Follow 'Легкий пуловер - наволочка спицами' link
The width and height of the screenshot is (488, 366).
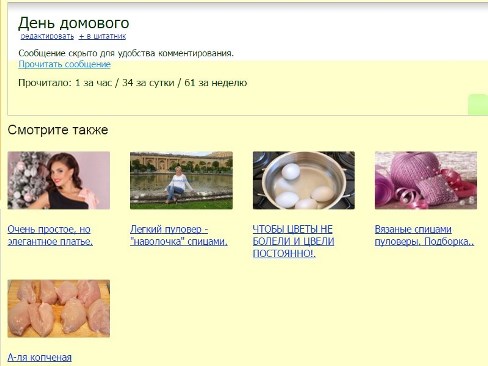coord(179,235)
